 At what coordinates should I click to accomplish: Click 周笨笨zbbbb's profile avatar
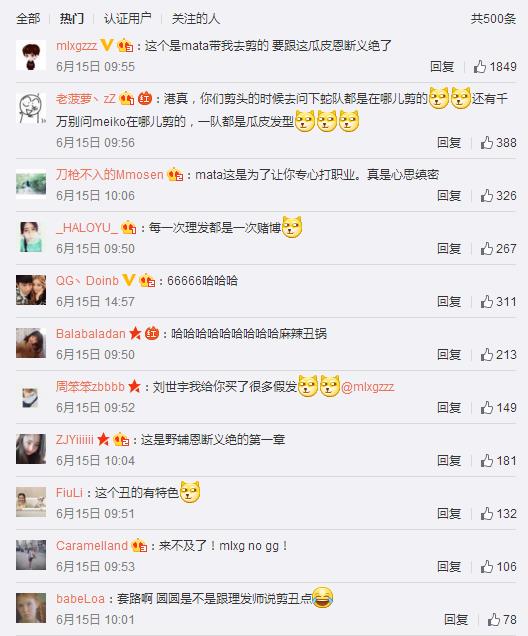click(31, 396)
